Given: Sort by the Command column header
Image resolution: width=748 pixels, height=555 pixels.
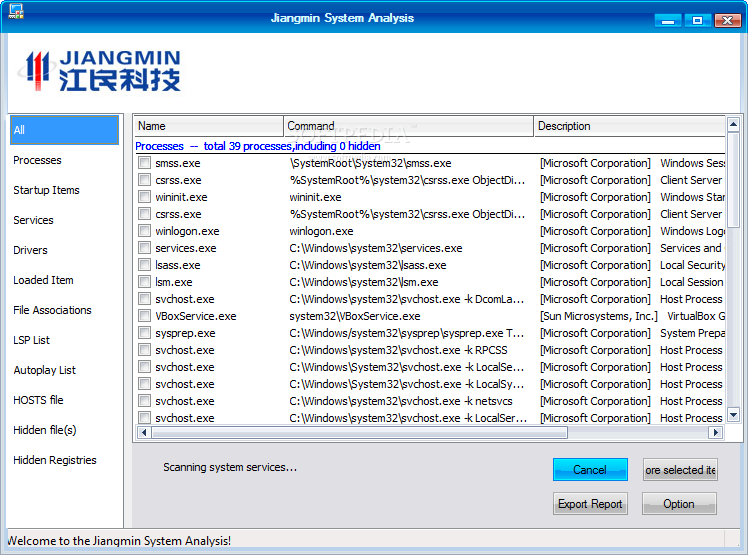Looking at the screenshot, I should tap(409, 126).
